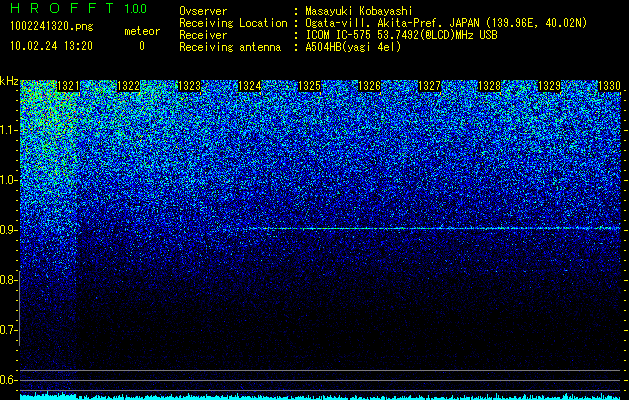This screenshot has height=400, width=629.
Task: Click the 1321 time marker label
Action: coord(68,86)
